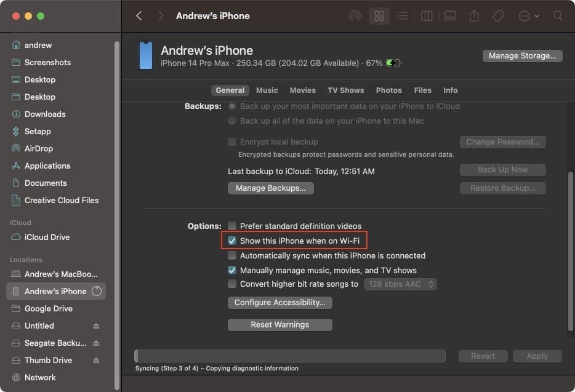Click the sync progress bar
The image size is (575, 392).
pyautogui.click(x=290, y=356)
